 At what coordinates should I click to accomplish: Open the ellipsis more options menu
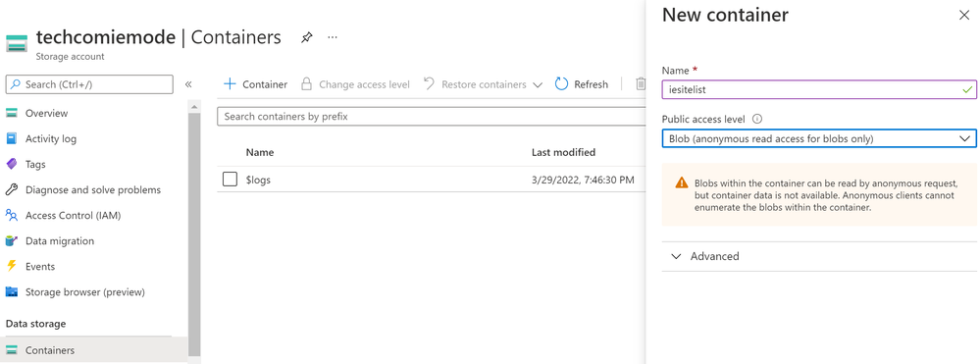point(333,37)
